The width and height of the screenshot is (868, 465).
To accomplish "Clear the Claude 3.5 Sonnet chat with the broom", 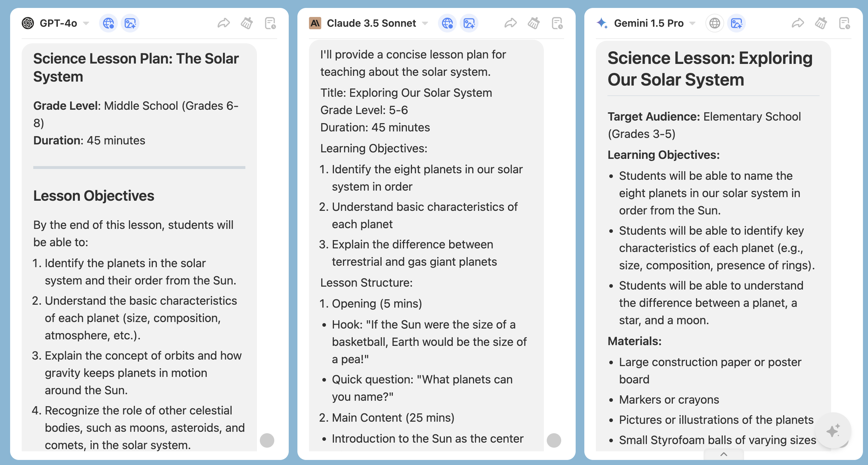I will (534, 23).
